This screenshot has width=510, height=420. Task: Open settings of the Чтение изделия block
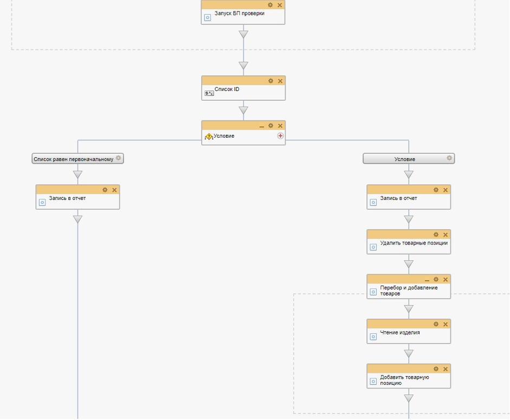point(436,324)
